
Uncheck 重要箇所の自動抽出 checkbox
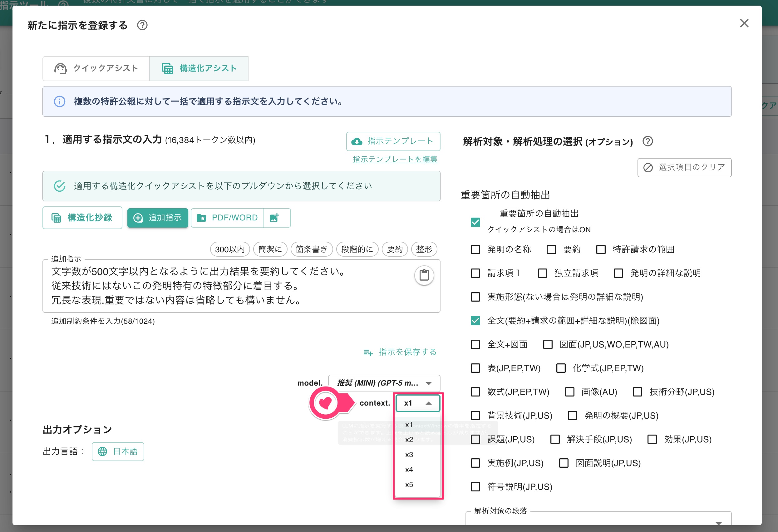click(x=475, y=222)
